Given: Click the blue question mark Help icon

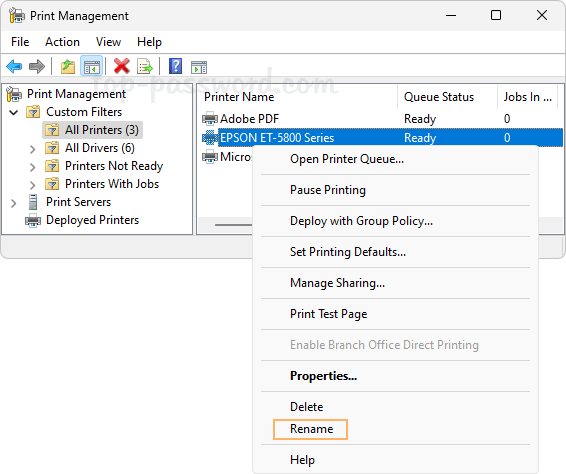Looking at the screenshot, I should coord(175,66).
